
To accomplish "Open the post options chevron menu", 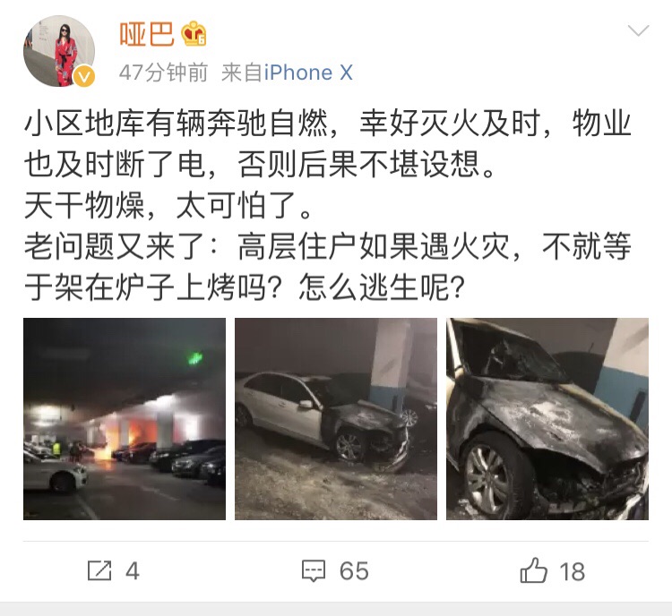I will pos(638,30).
